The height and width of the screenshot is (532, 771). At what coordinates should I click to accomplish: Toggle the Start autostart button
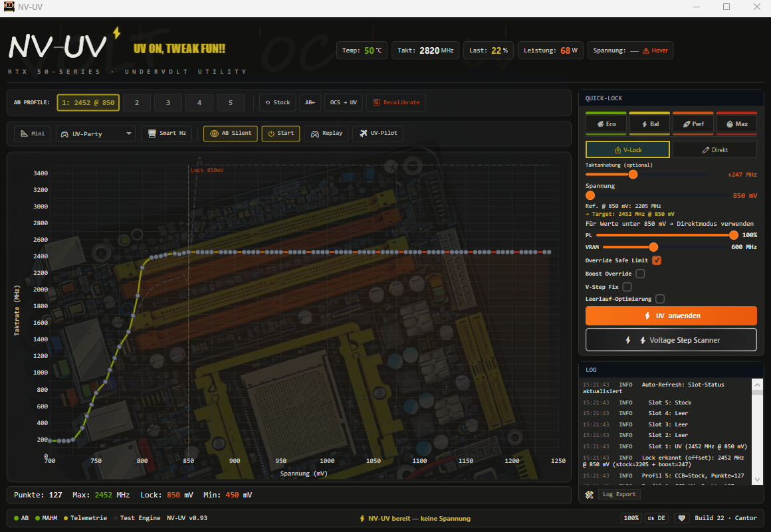280,133
